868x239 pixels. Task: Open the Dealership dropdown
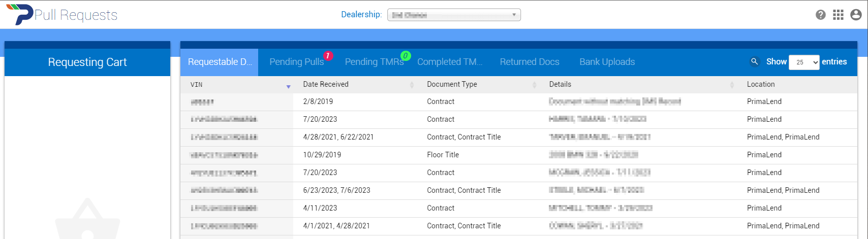click(x=454, y=15)
